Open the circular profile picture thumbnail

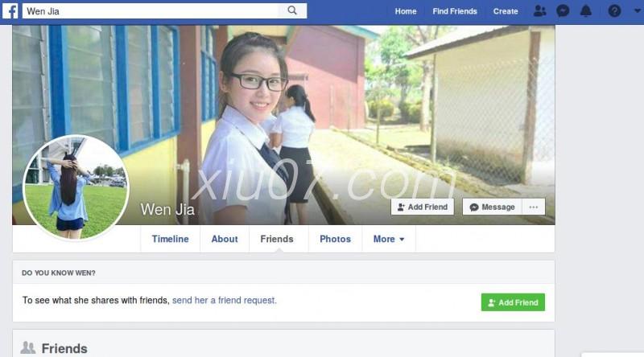point(76,187)
